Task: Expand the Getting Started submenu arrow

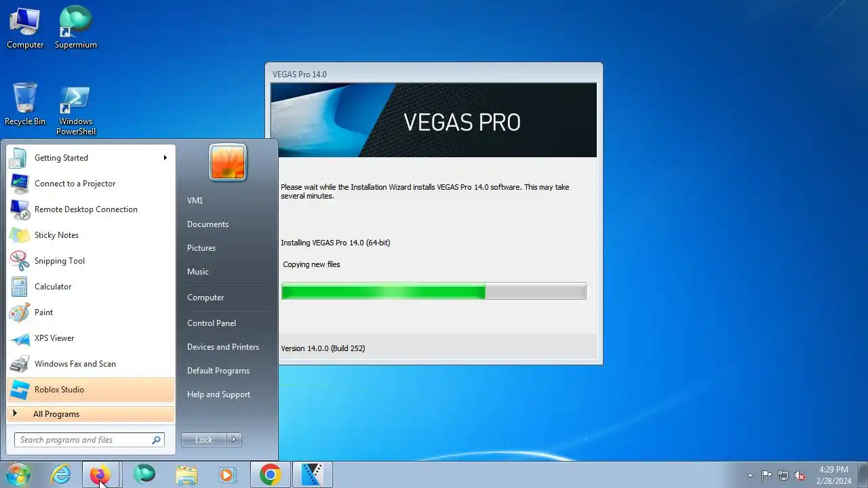Action: tap(165, 158)
